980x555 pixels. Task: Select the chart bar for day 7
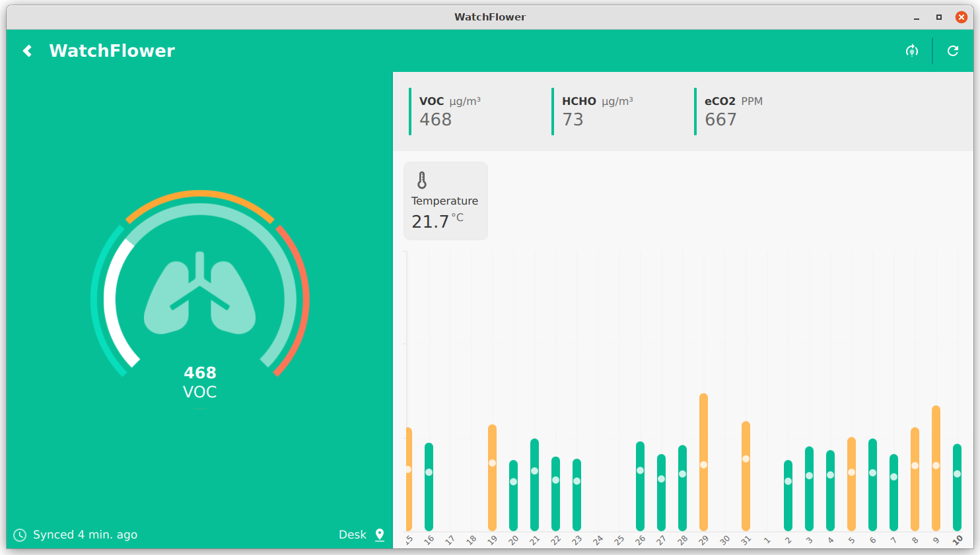click(893, 493)
